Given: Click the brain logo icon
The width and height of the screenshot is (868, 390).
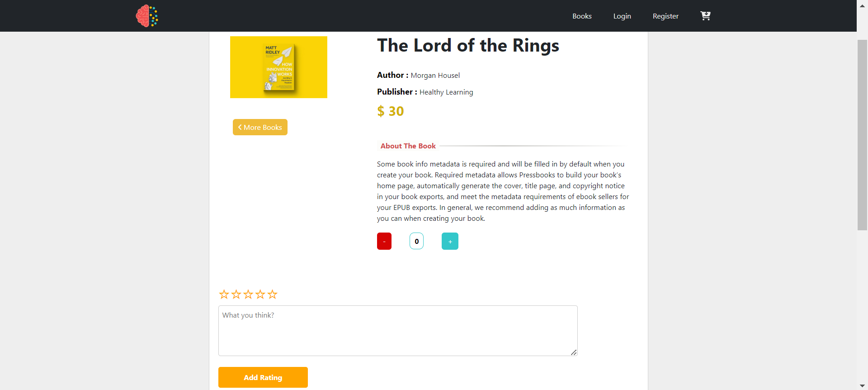Looking at the screenshot, I should pyautogui.click(x=147, y=16).
